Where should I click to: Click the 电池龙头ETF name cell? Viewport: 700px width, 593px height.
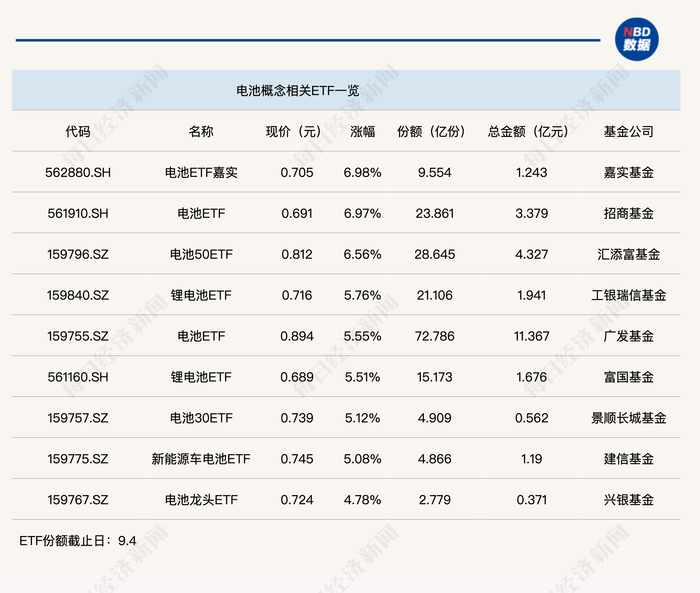click(x=201, y=500)
